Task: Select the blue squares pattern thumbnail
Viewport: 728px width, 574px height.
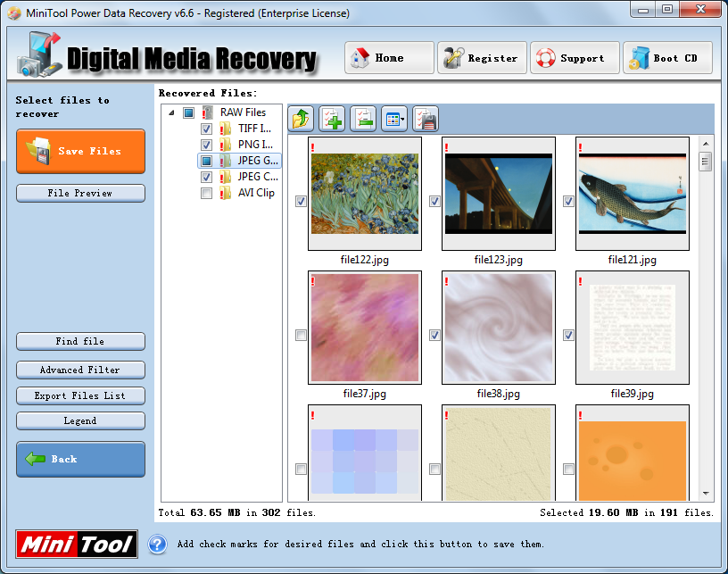Action: click(x=365, y=453)
